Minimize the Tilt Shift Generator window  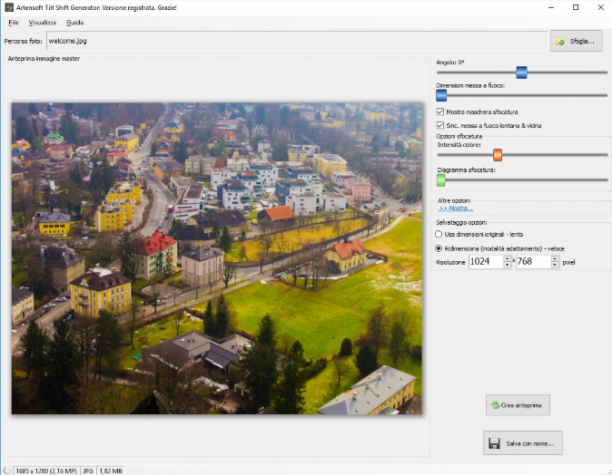point(551,7)
